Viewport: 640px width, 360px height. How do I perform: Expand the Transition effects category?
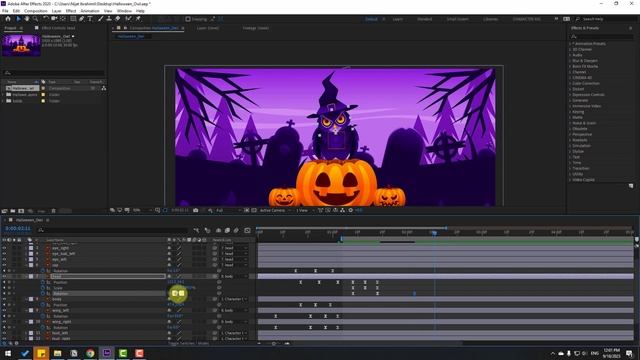coord(570,168)
